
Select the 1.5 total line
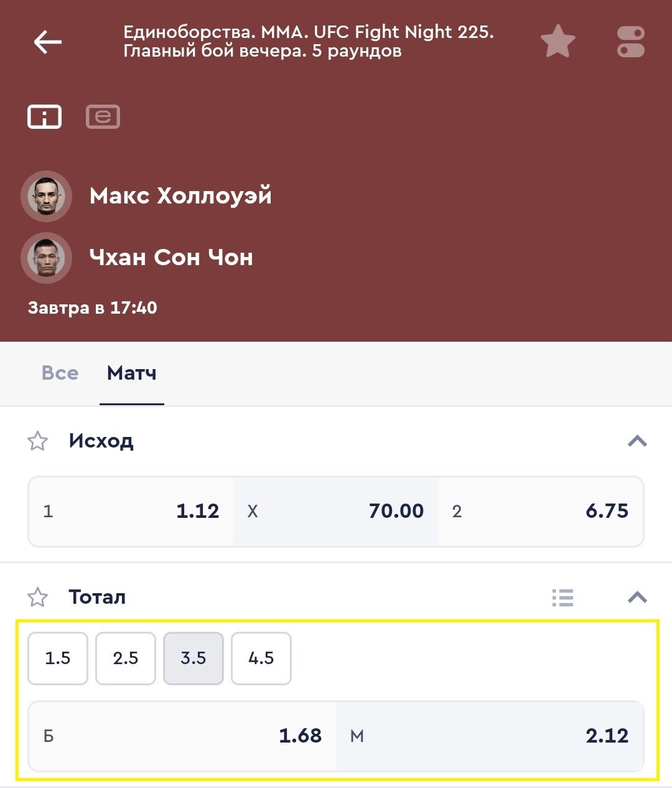tap(58, 659)
